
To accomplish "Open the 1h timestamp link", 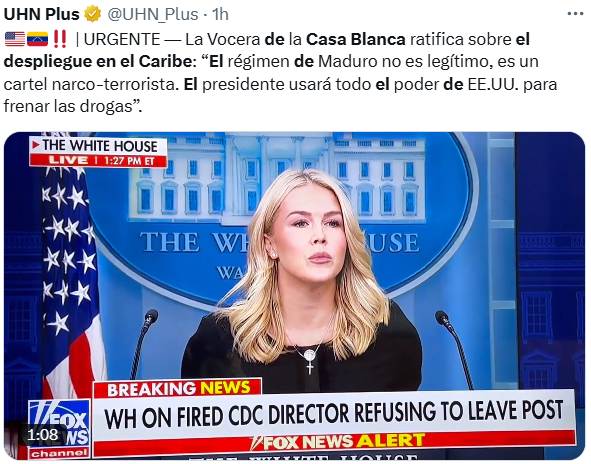I will point(220,15).
